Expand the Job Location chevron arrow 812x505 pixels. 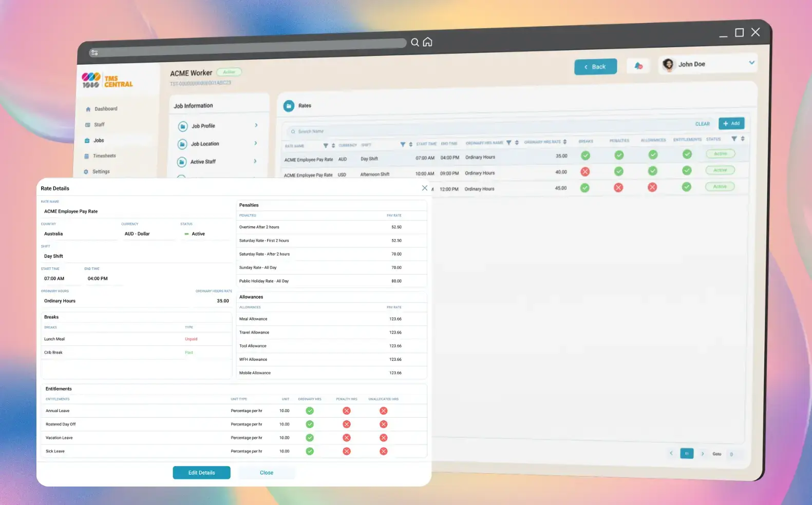click(x=255, y=143)
